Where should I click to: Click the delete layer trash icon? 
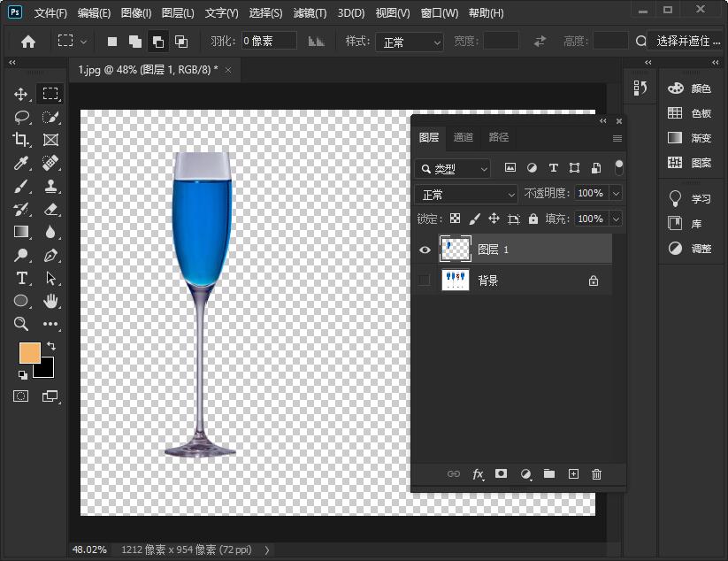[x=596, y=474]
